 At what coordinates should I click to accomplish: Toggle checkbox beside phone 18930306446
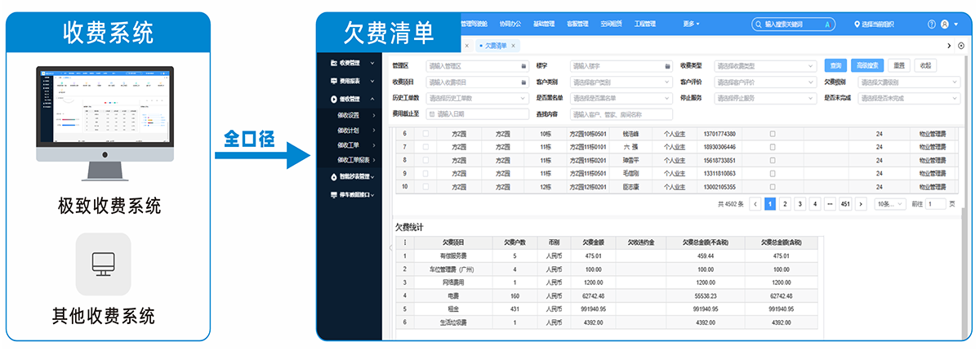click(x=773, y=146)
